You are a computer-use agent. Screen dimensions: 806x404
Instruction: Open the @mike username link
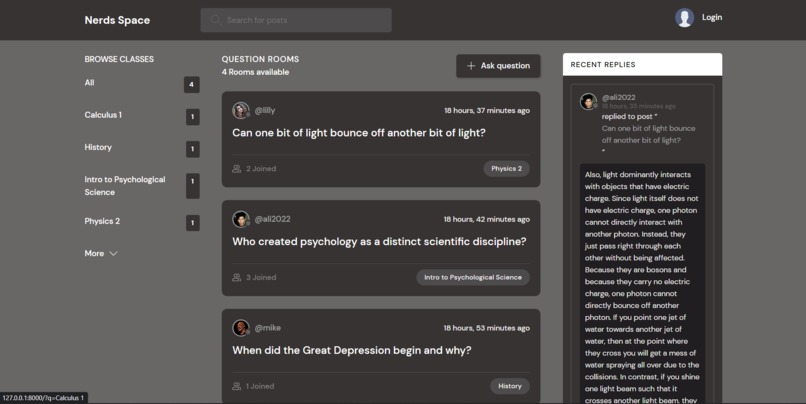[x=268, y=328]
